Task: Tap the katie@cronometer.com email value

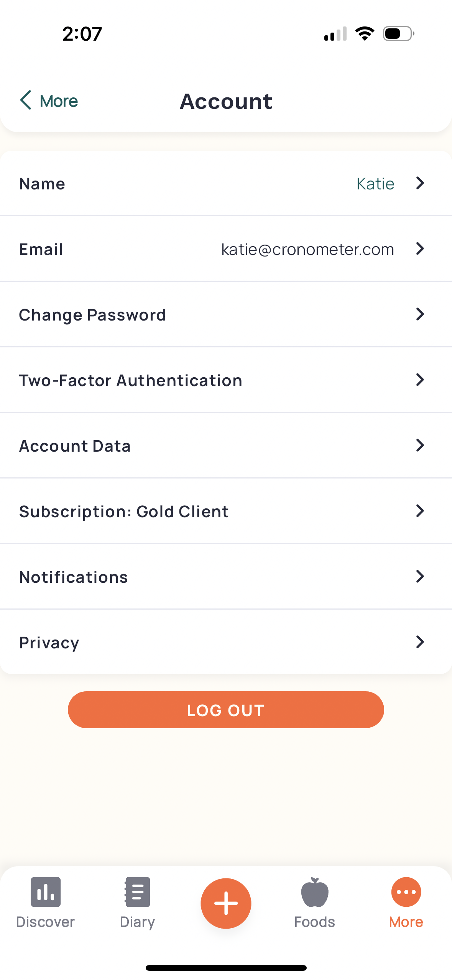Action: [307, 250]
